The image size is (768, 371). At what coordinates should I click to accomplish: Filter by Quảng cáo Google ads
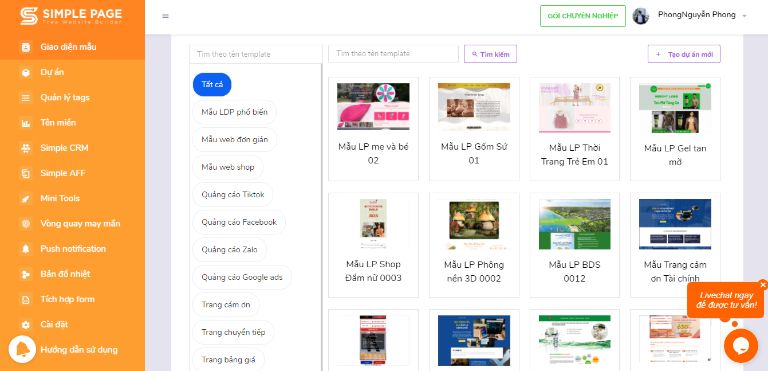[242, 277]
